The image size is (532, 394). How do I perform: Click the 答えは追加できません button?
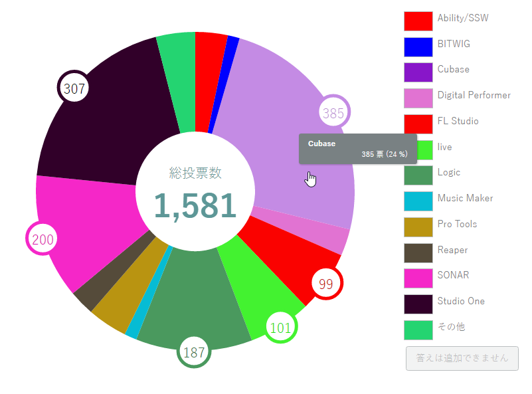(462, 358)
